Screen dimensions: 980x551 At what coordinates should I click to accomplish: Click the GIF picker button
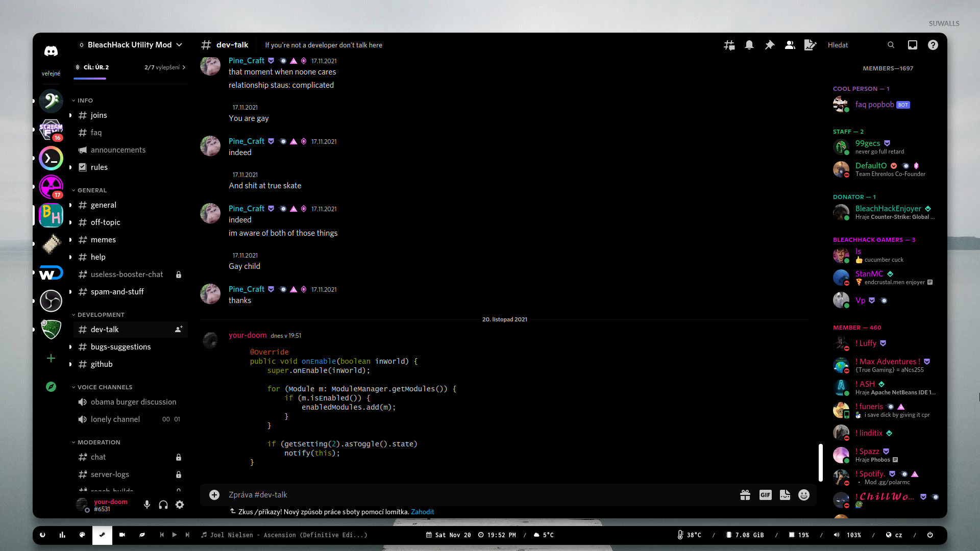765,495
